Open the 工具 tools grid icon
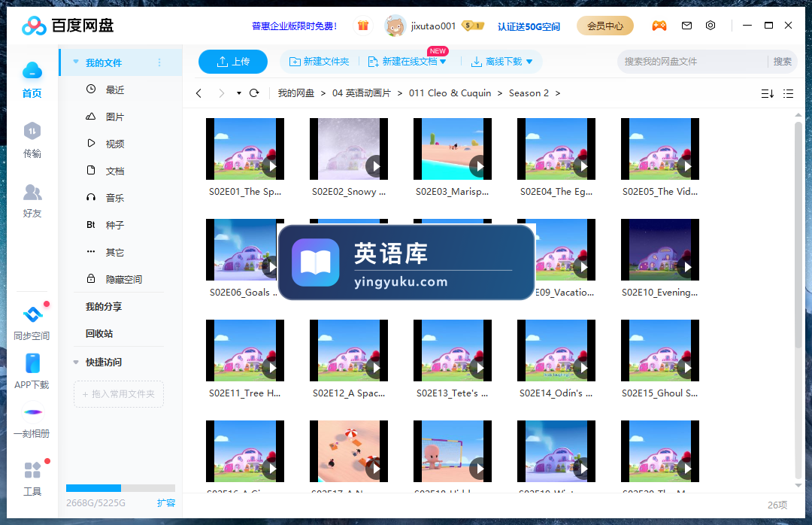The width and height of the screenshot is (812, 525). 32,470
